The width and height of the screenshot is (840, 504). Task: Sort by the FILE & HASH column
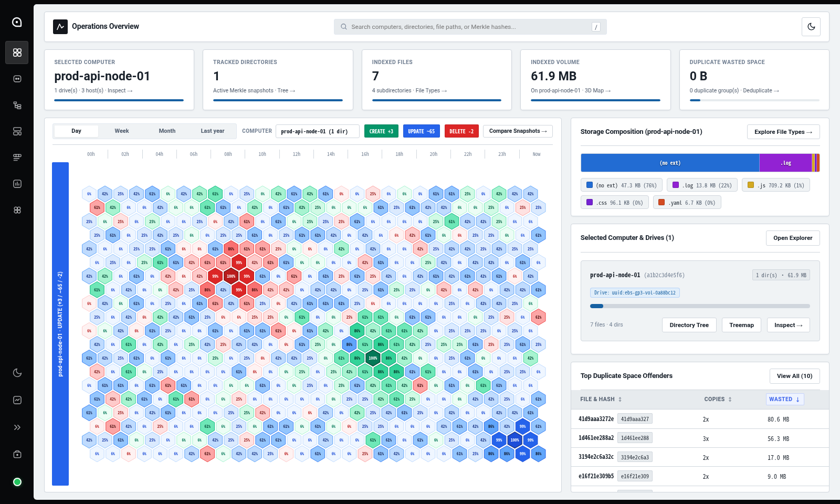click(601, 399)
